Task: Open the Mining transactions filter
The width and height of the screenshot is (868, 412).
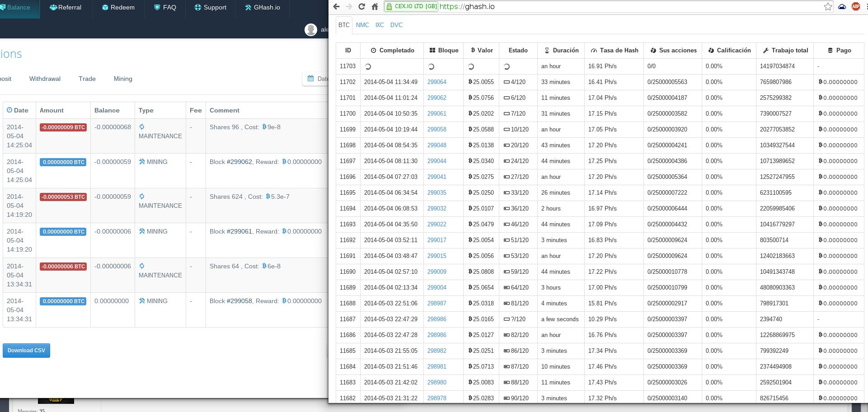Action: point(123,79)
